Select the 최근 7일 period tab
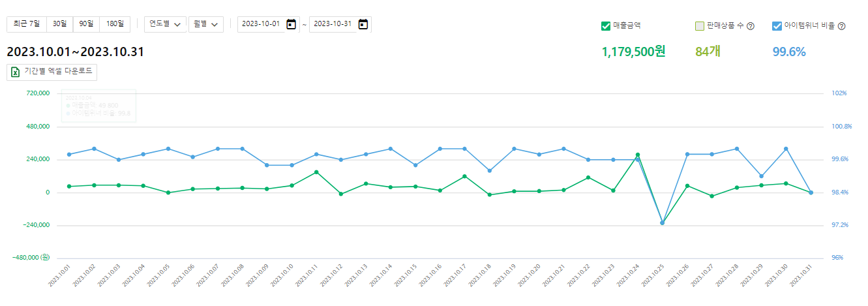Image resolution: width=868 pixels, height=306 pixels. (26, 24)
